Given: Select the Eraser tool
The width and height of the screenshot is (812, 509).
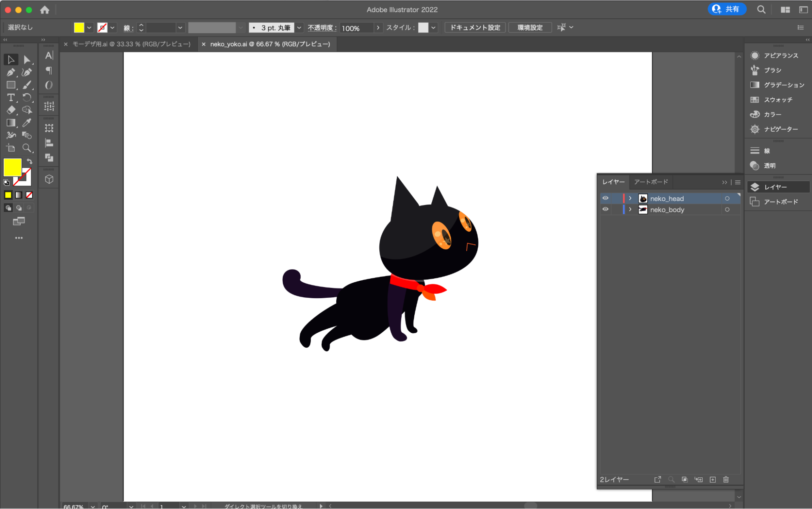Looking at the screenshot, I should (x=11, y=110).
